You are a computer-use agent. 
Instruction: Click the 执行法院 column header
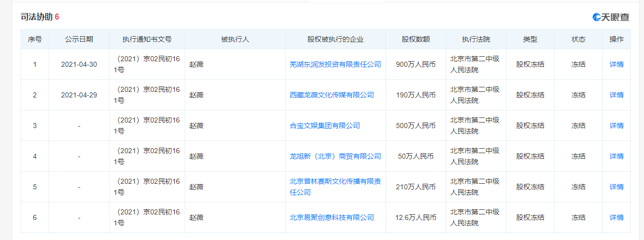(x=476, y=39)
